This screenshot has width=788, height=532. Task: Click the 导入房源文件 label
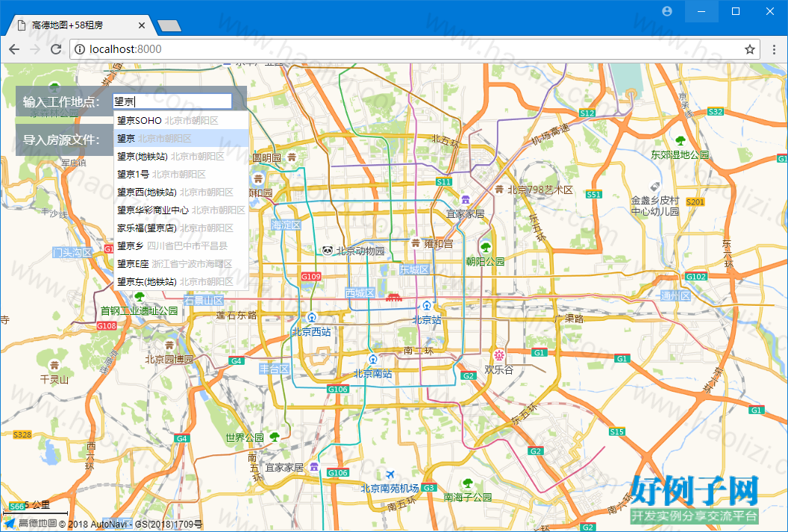61,140
